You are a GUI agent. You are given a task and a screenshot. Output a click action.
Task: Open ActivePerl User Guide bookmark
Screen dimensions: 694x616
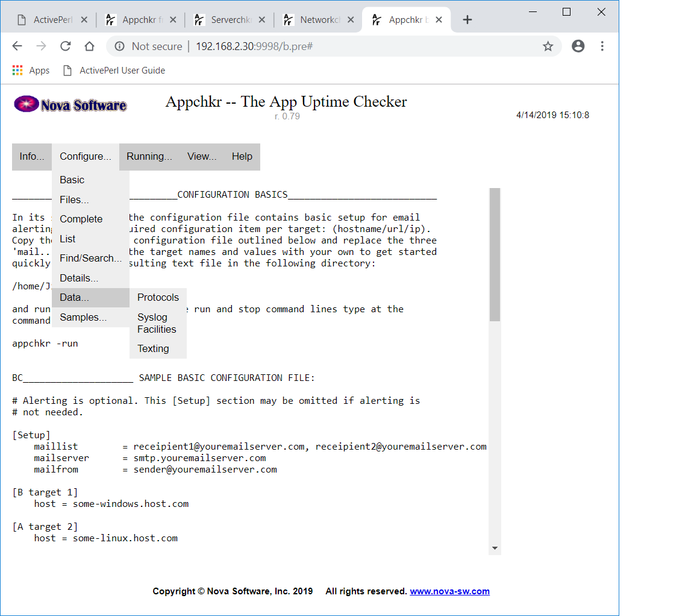(114, 71)
